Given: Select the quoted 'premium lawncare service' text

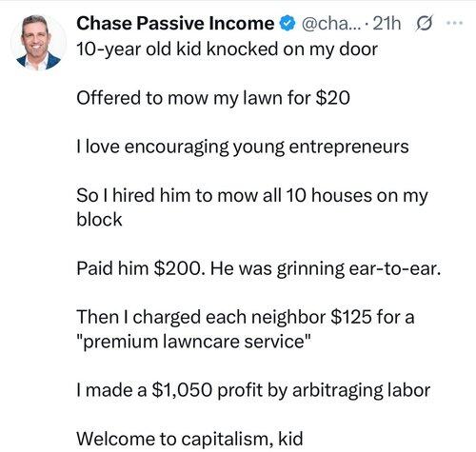Looking at the screenshot, I should [x=193, y=342].
